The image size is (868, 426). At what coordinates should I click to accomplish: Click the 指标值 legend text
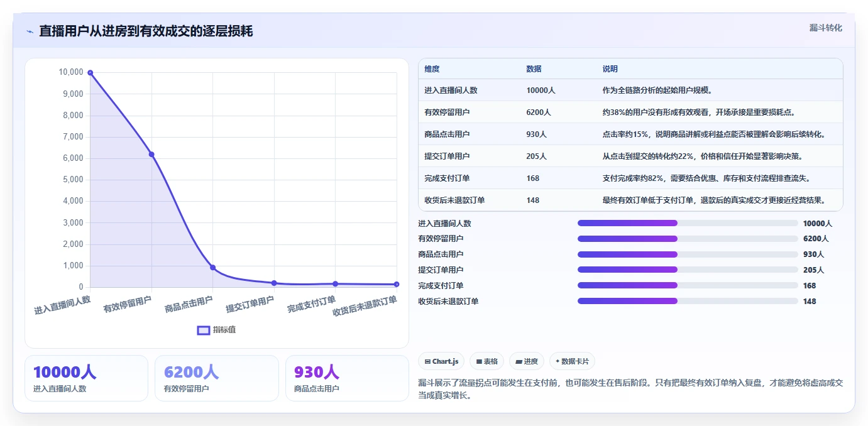tap(224, 330)
